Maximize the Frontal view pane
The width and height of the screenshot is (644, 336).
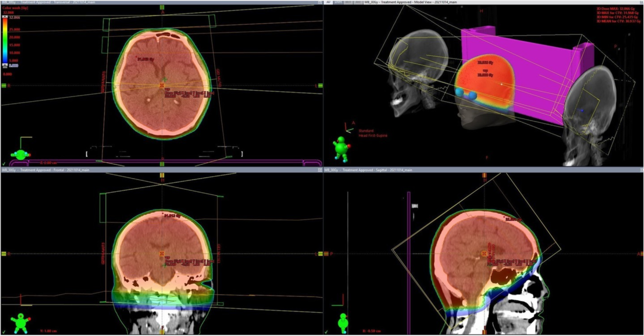[x=319, y=170]
